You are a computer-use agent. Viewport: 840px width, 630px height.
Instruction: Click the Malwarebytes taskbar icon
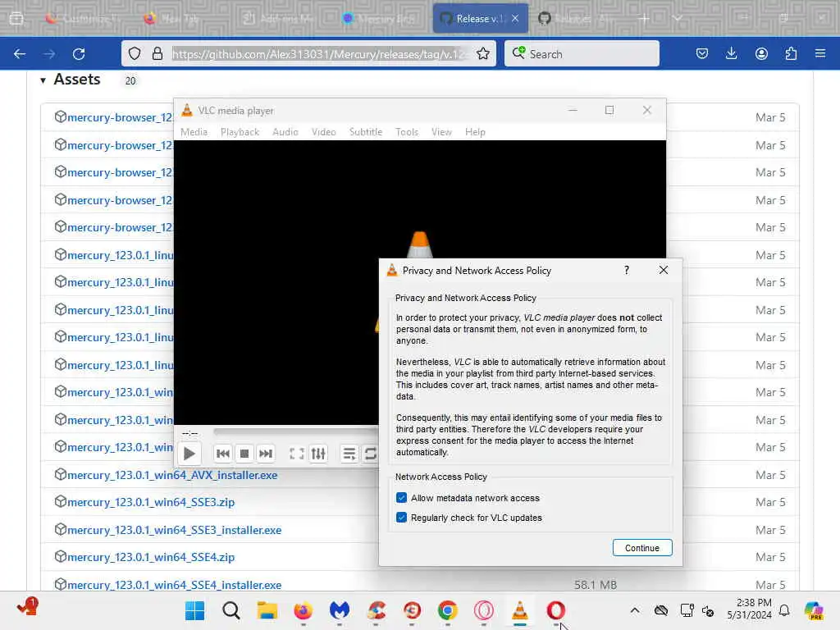pyautogui.click(x=339, y=610)
